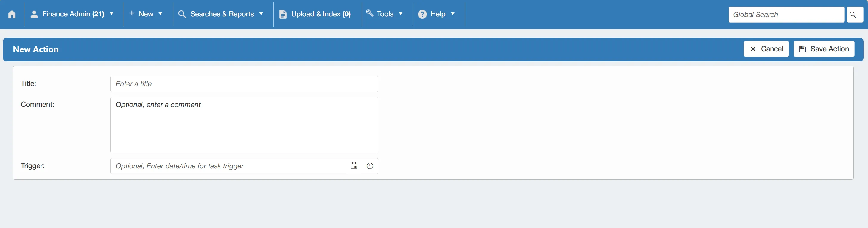Expand the Finance Admin dropdown arrow

(111, 14)
